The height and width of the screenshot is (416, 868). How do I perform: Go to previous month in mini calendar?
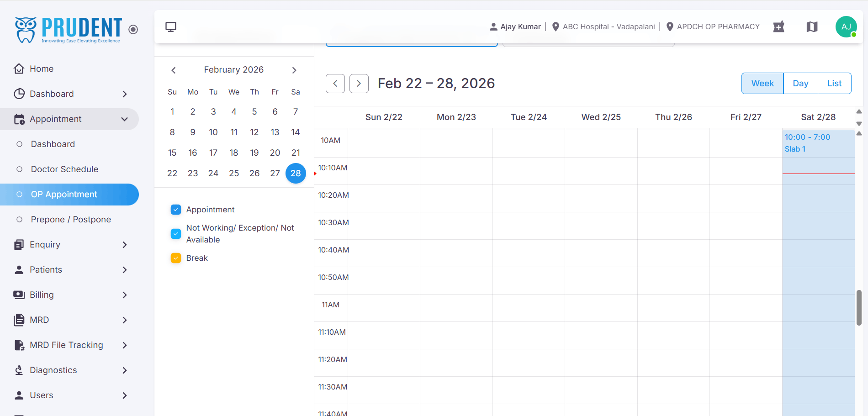pos(174,70)
